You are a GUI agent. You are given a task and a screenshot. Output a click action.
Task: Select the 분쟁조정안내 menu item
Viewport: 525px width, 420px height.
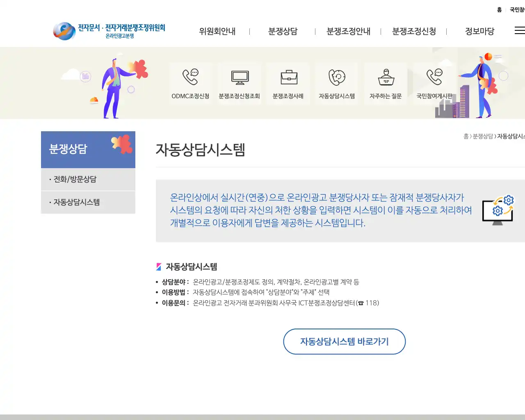[x=348, y=31]
